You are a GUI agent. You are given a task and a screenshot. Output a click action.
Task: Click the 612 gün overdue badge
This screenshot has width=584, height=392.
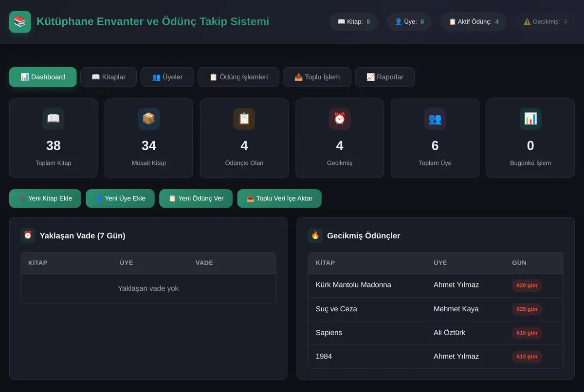(x=527, y=357)
